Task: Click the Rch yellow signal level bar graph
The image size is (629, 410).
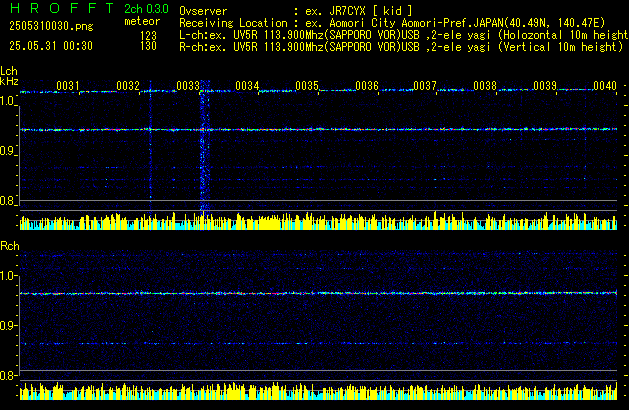Action: coord(319,391)
